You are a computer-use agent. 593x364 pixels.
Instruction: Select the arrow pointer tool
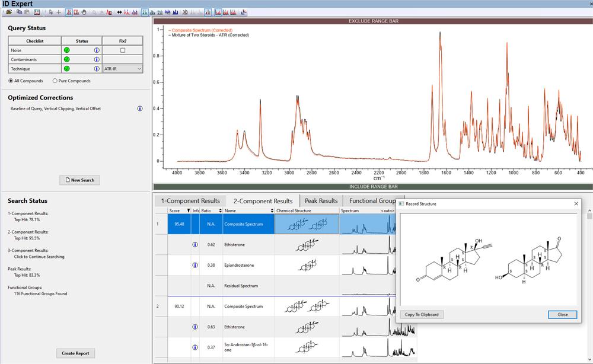pos(51,12)
